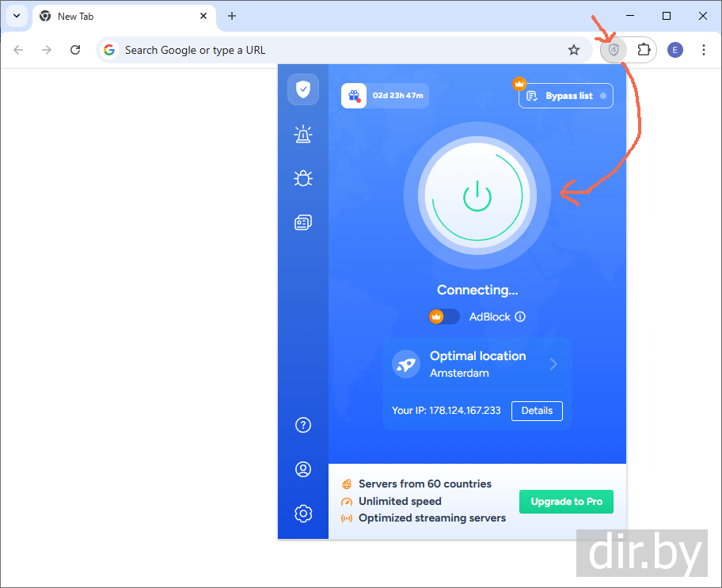Open the account profile icon in sidebar
Viewport: 722px width, 588px height.
(303, 469)
